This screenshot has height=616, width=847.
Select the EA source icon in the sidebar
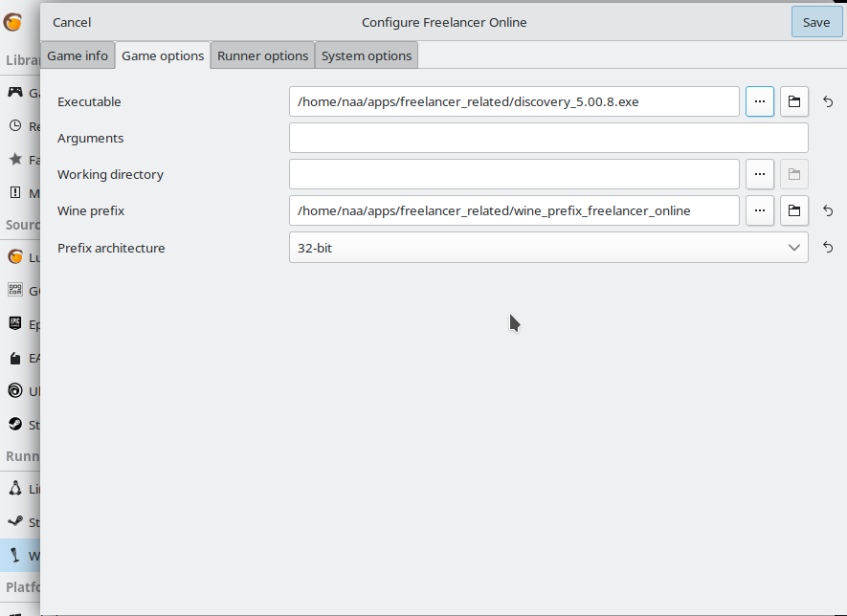pyautogui.click(x=15, y=358)
